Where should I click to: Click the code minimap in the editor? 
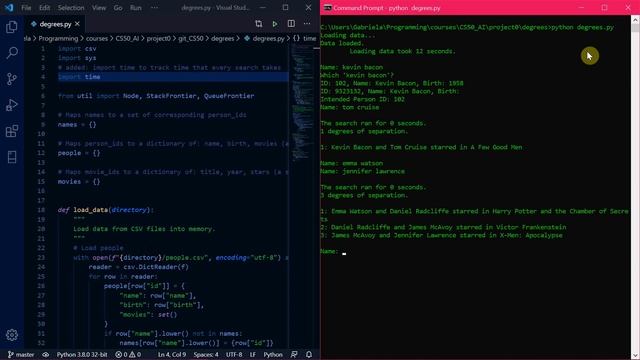(302, 102)
